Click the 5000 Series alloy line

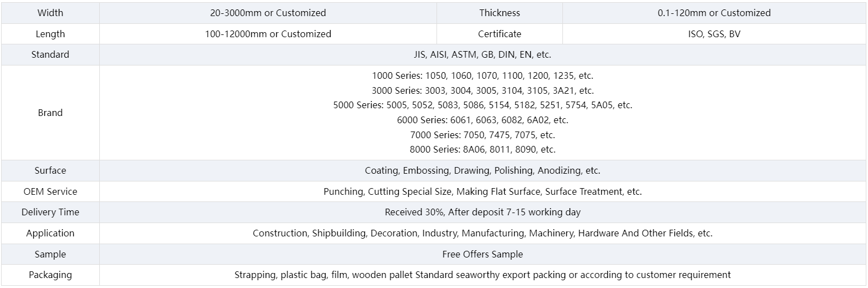pos(482,105)
